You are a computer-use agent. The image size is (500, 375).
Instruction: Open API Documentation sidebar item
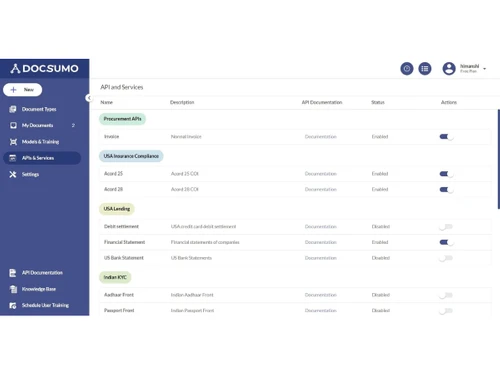(x=42, y=273)
